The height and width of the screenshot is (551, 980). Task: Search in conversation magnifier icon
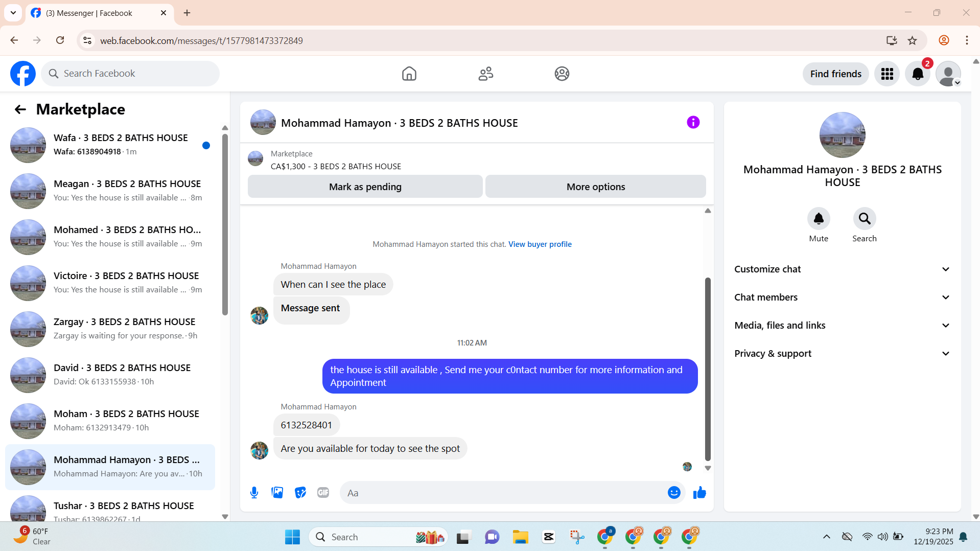tap(864, 219)
